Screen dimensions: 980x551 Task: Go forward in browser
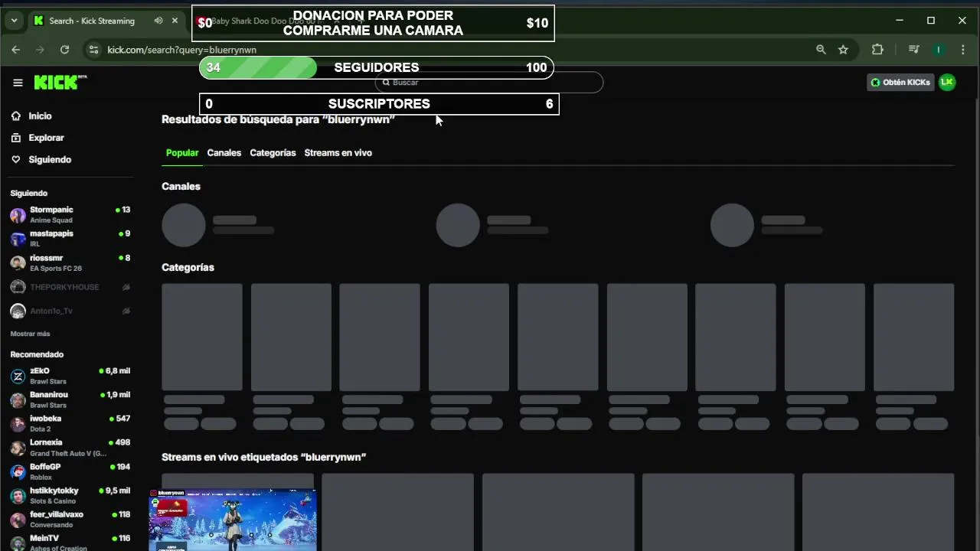[x=40, y=50]
